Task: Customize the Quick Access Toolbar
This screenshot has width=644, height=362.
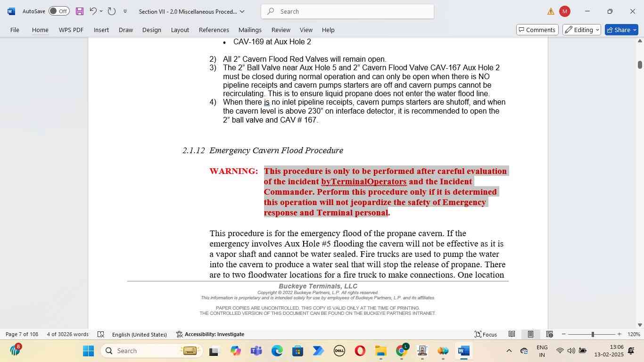Action: [125, 11]
